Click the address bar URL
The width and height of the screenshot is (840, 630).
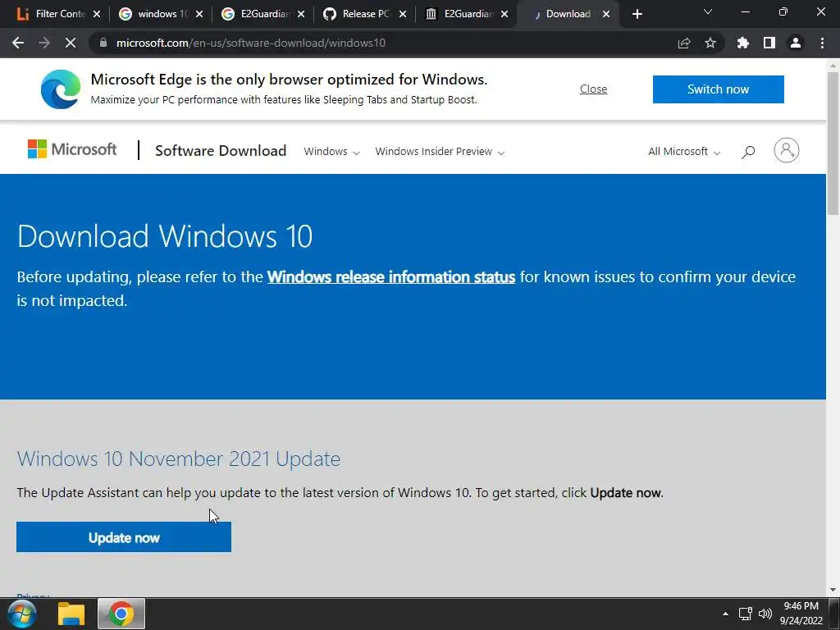pyautogui.click(x=251, y=43)
